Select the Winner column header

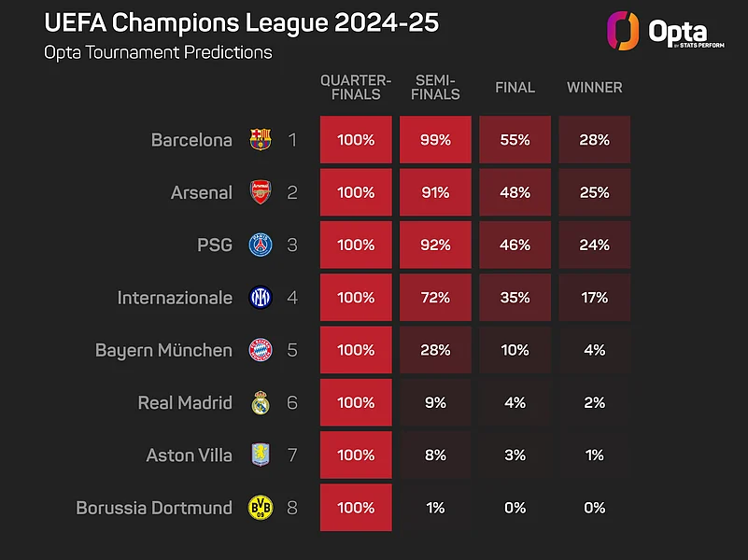click(595, 88)
